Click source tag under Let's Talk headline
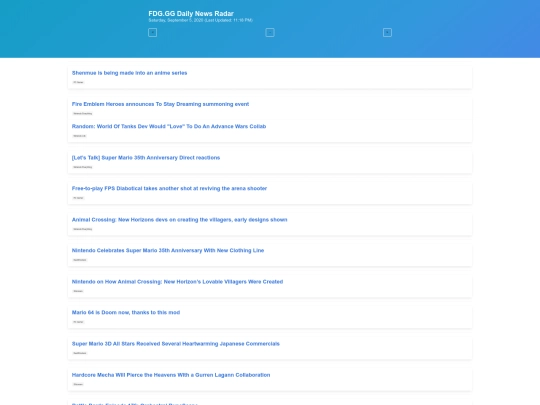Screen dimensions: 540x405 tap(83, 167)
